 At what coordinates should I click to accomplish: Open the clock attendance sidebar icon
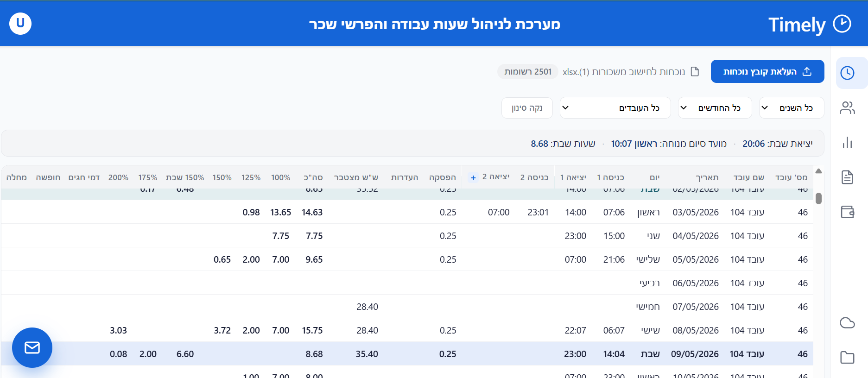[x=847, y=73]
